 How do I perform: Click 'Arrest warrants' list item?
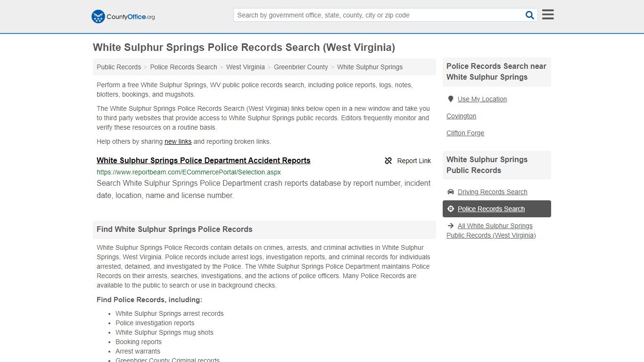point(138,351)
